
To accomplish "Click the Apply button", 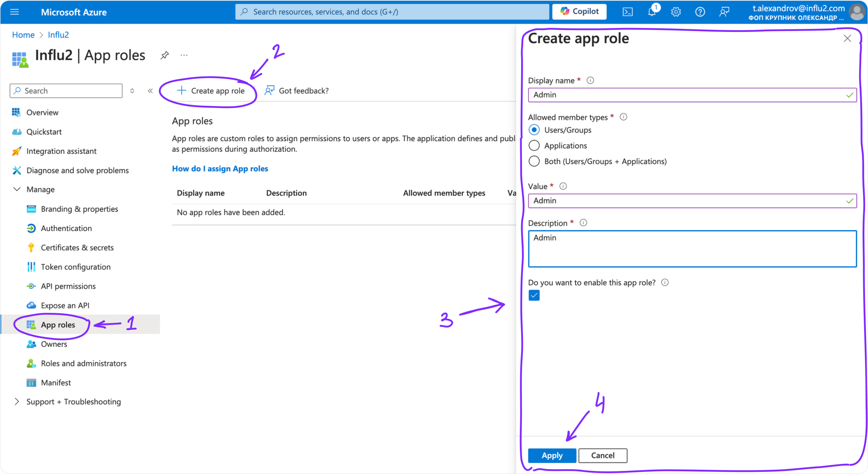I will 552,456.
